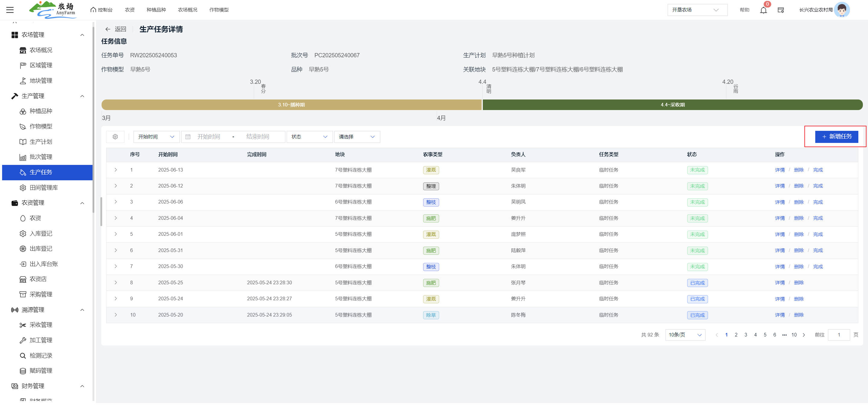The width and height of the screenshot is (868, 407).
Task: Click the screen icon beside the bell
Action: point(781,10)
